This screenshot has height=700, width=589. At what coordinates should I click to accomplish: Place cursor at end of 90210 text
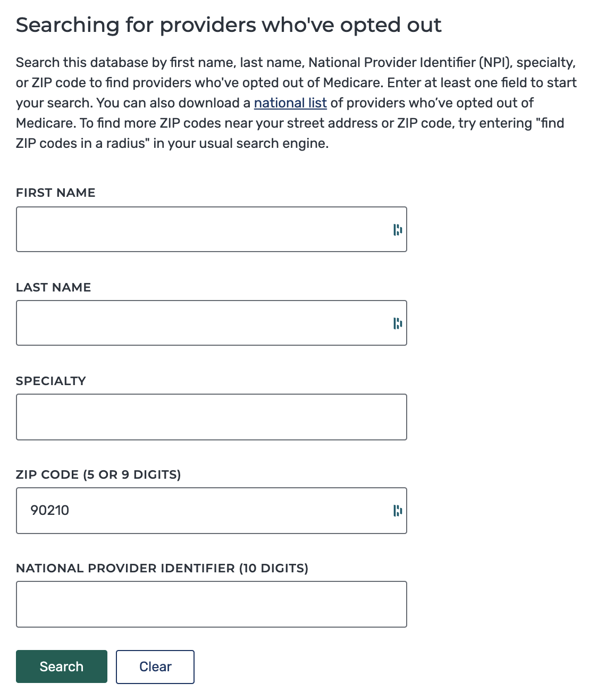[71, 510]
